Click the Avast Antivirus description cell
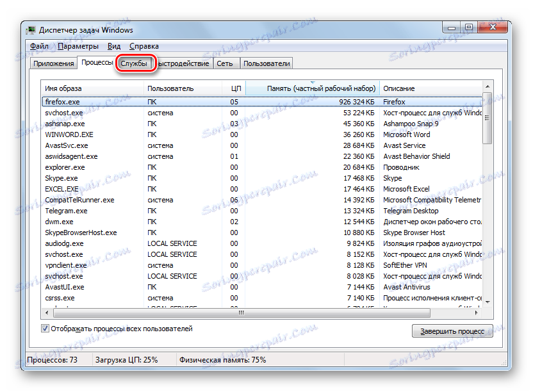 pyautogui.click(x=407, y=287)
